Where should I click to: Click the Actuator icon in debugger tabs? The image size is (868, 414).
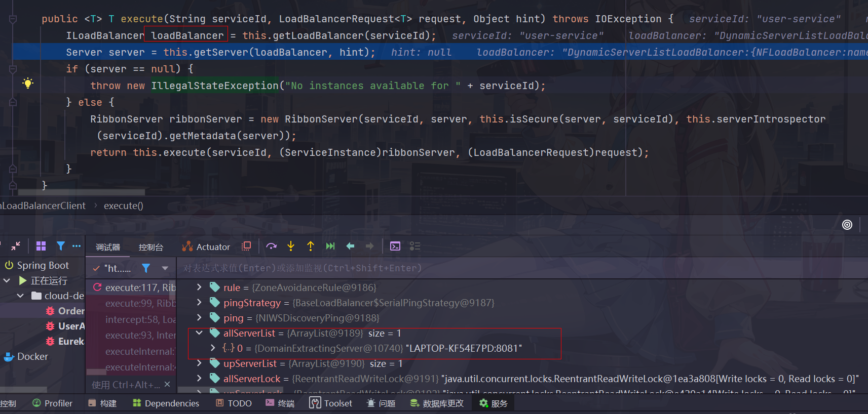[x=187, y=246]
